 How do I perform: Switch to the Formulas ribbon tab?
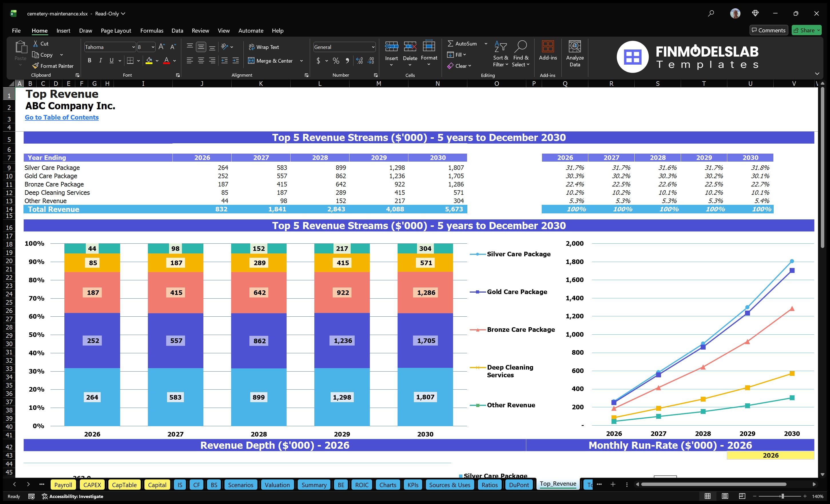[152, 31]
